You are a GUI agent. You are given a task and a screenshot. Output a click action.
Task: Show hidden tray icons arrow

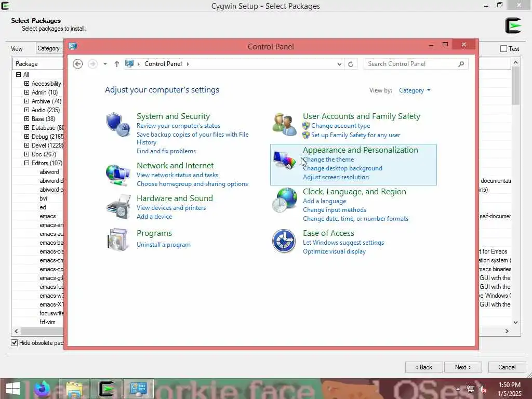click(x=458, y=389)
